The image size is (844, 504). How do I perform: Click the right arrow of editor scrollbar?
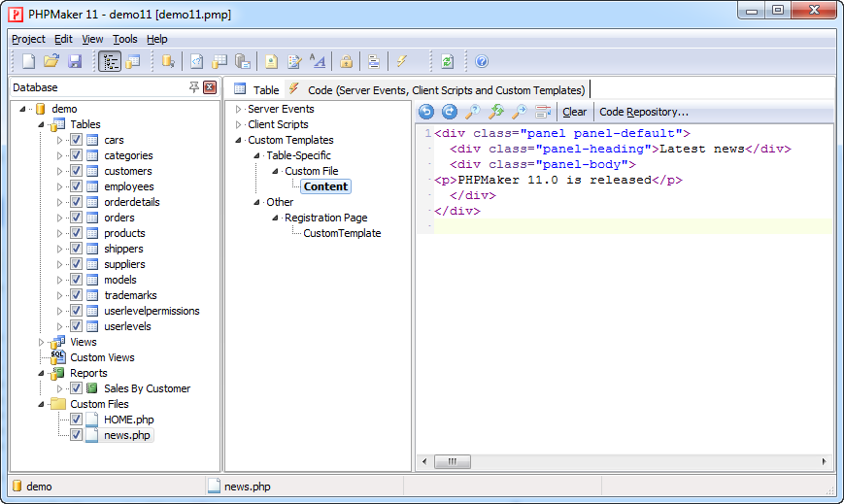tap(824, 461)
